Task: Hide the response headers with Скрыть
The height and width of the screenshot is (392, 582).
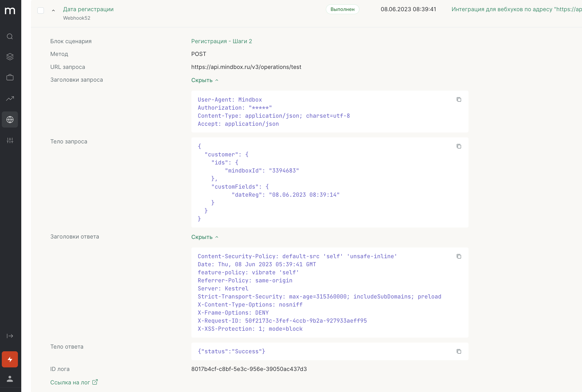Action: [x=205, y=237]
